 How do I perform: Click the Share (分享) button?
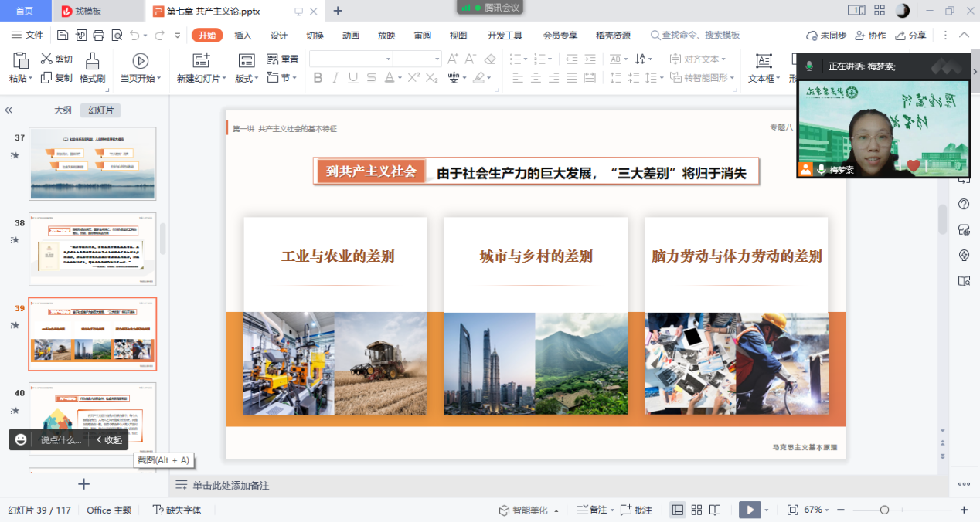pyautogui.click(x=910, y=36)
